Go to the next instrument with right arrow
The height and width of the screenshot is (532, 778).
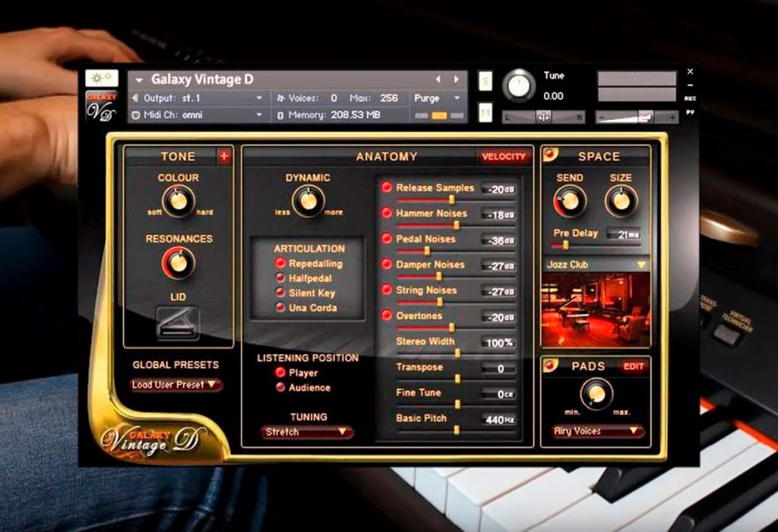456,79
